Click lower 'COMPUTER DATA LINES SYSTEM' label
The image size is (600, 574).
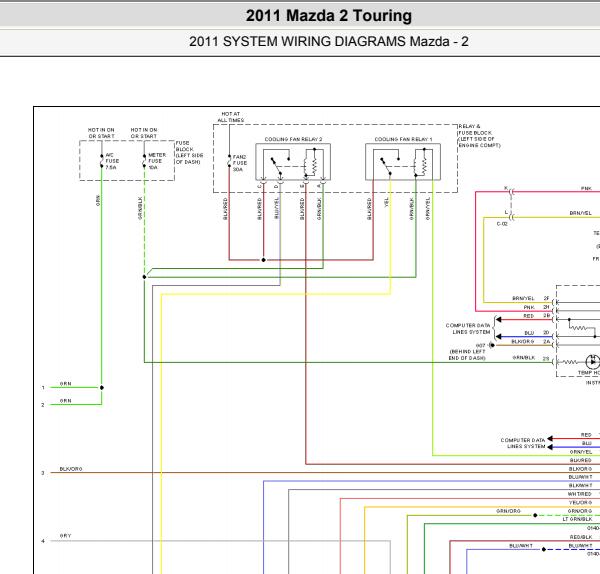[x=523, y=443]
